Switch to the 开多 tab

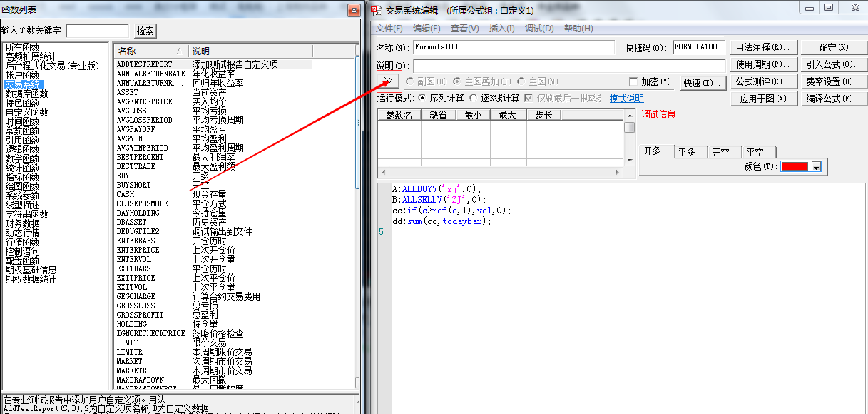[653, 151]
